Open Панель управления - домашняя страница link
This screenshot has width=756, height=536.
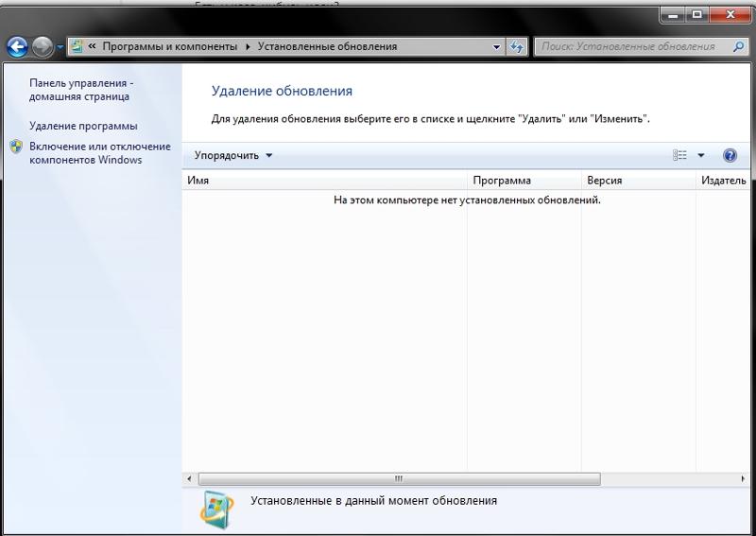(x=81, y=90)
